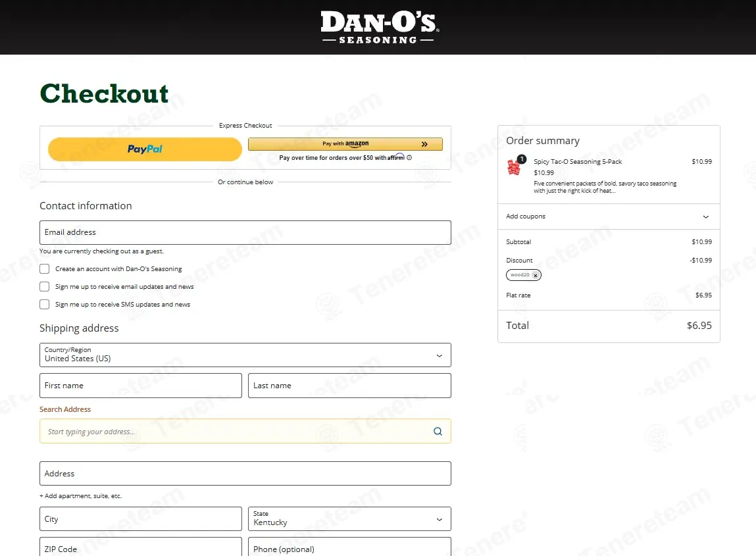This screenshot has height=556, width=756.
Task: Enable SMS updates and news signup
Action: click(x=44, y=304)
